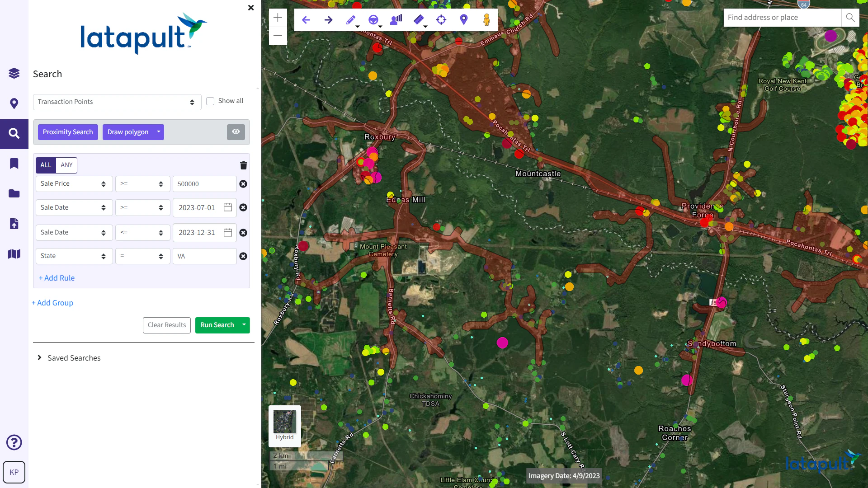Open the Sale Date calendar picker for 2023-07-01
This screenshot has height=488, width=868.
point(228,207)
